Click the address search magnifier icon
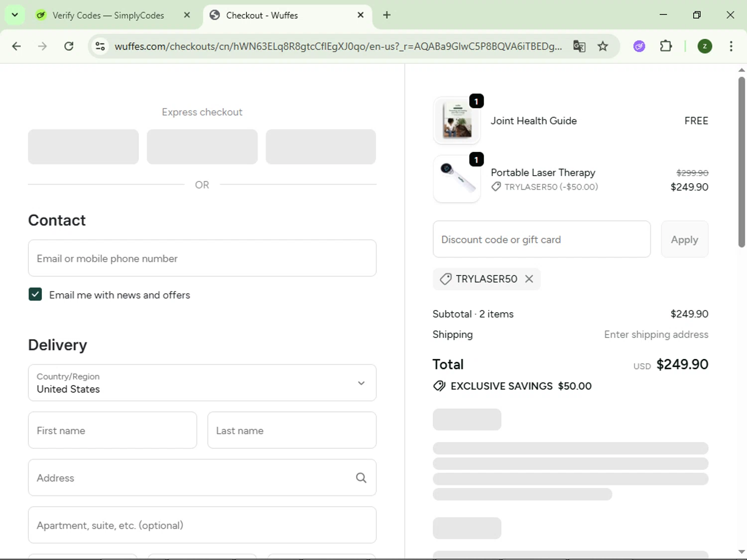This screenshot has width=747, height=560. (x=361, y=478)
